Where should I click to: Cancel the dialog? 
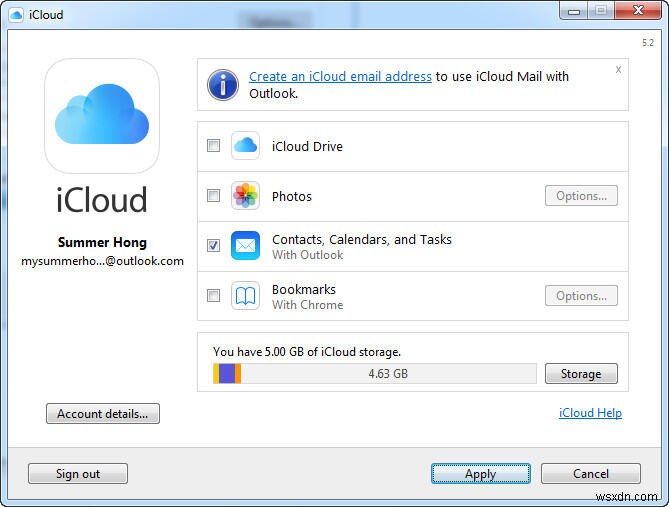[591, 474]
